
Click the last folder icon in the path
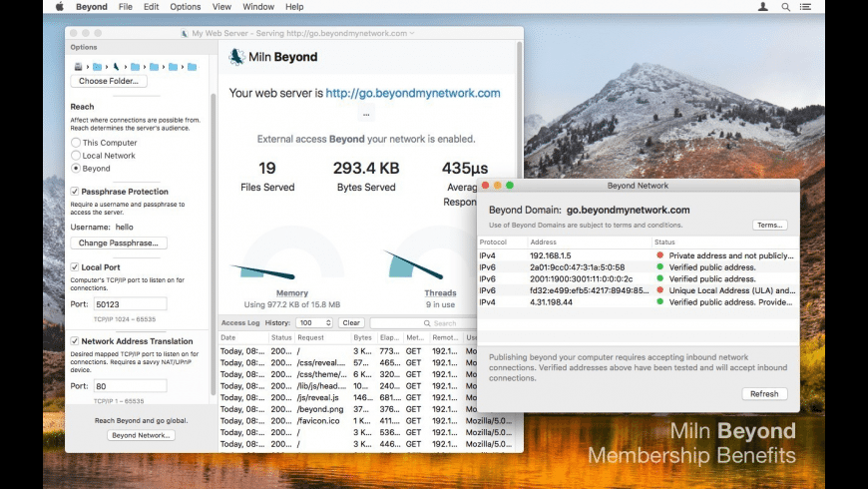pyautogui.click(x=193, y=67)
